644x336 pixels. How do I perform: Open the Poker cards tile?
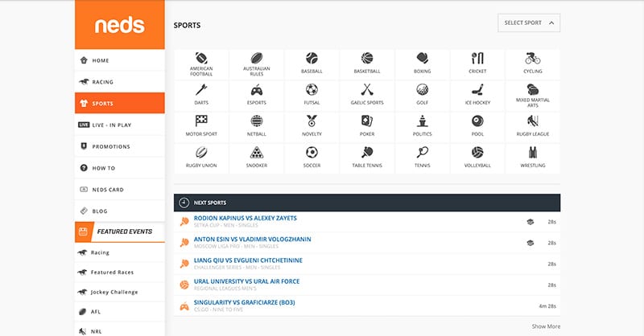coord(367,127)
